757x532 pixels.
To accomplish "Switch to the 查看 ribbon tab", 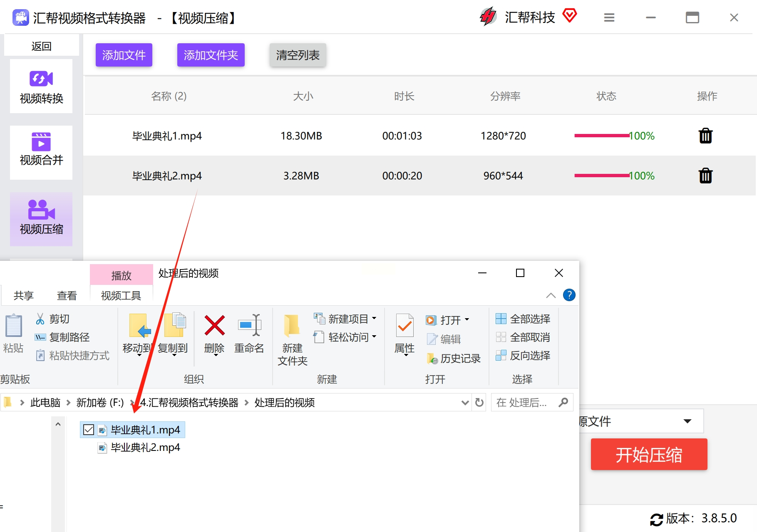I will coord(67,296).
